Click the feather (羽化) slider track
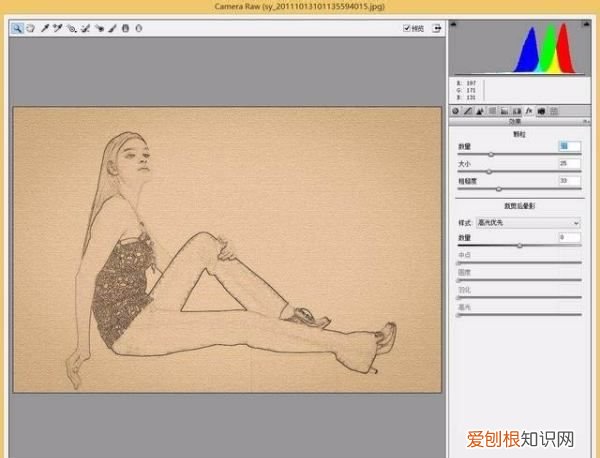This screenshot has height=458, width=600. [x=520, y=297]
